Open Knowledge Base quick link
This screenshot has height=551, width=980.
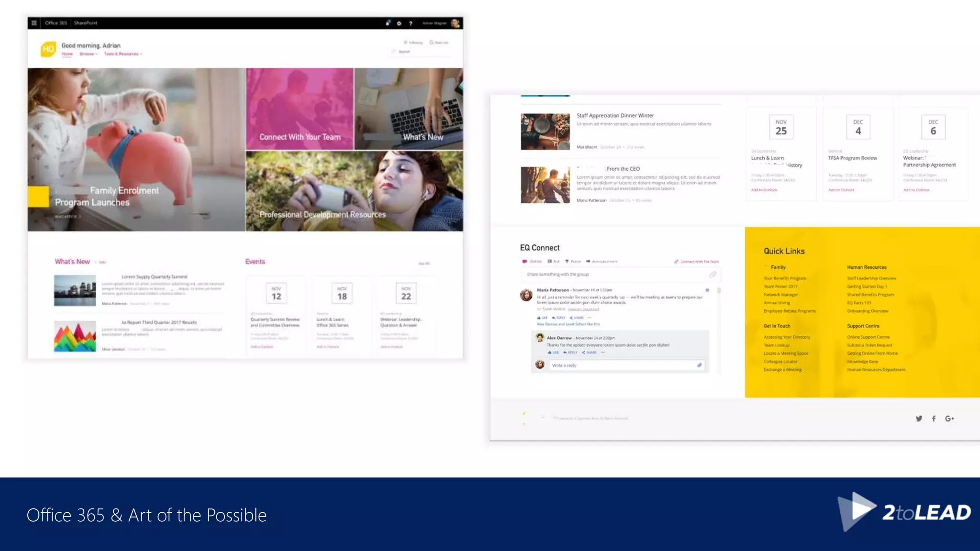click(862, 362)
